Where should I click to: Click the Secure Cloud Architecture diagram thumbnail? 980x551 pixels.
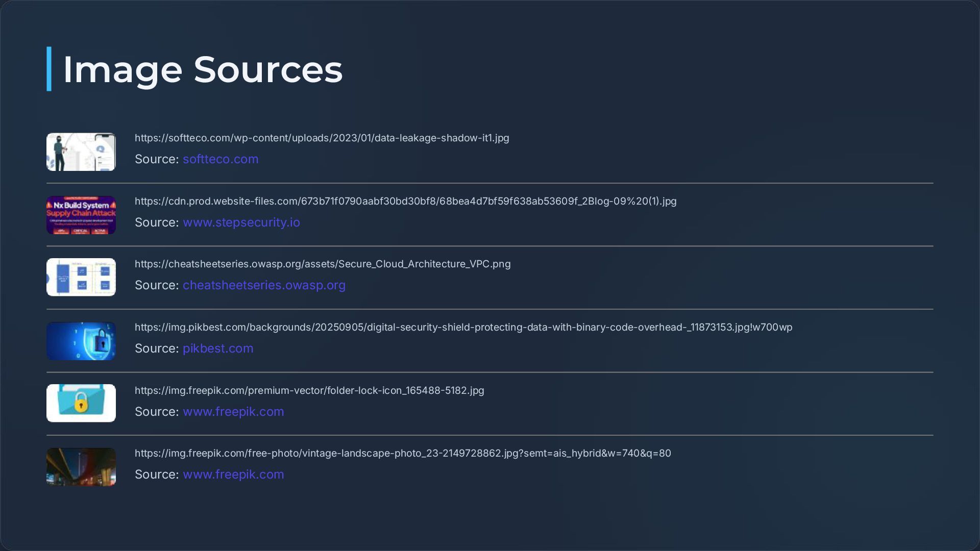(x=81, y=278)
